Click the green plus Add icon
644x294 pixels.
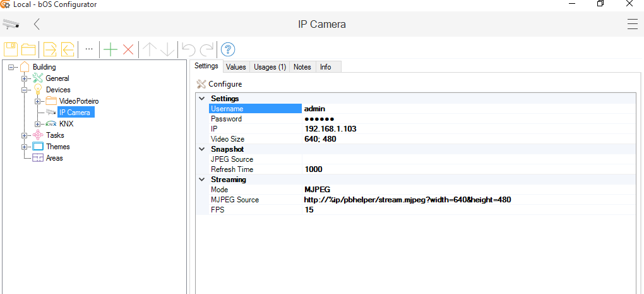tap(110, 49)
